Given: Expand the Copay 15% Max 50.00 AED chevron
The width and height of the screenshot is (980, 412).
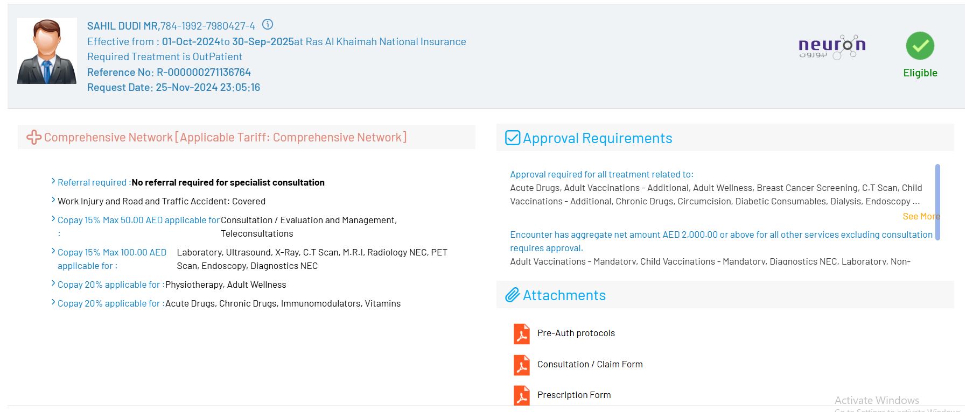Looking at the screenshot, I should (53, 219).
